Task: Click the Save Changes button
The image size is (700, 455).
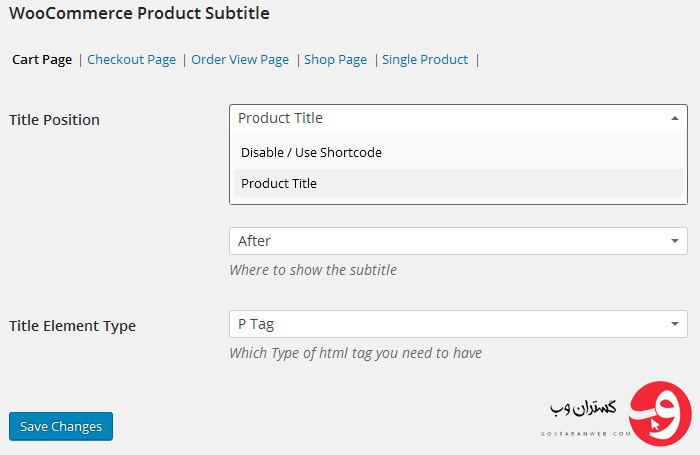Action: [x=61, y=426]
